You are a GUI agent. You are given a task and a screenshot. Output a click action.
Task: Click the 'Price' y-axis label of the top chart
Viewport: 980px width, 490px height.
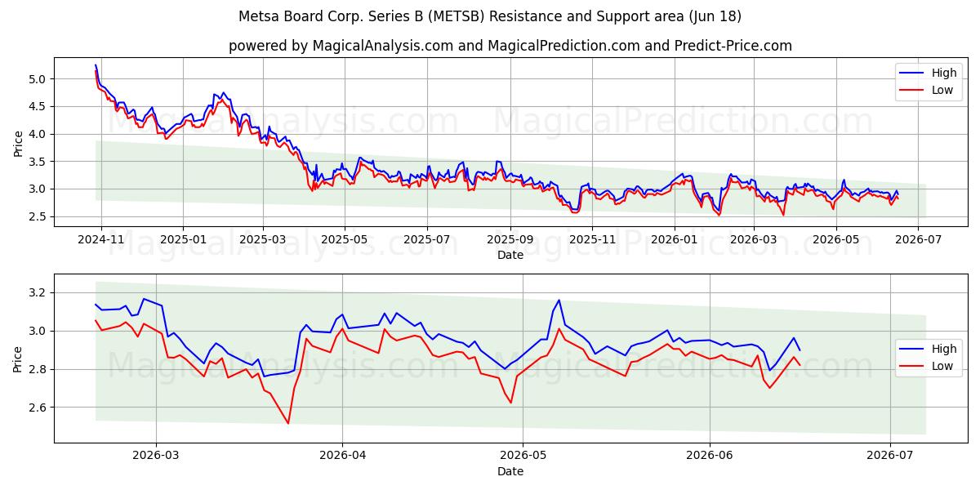(18, 143)
